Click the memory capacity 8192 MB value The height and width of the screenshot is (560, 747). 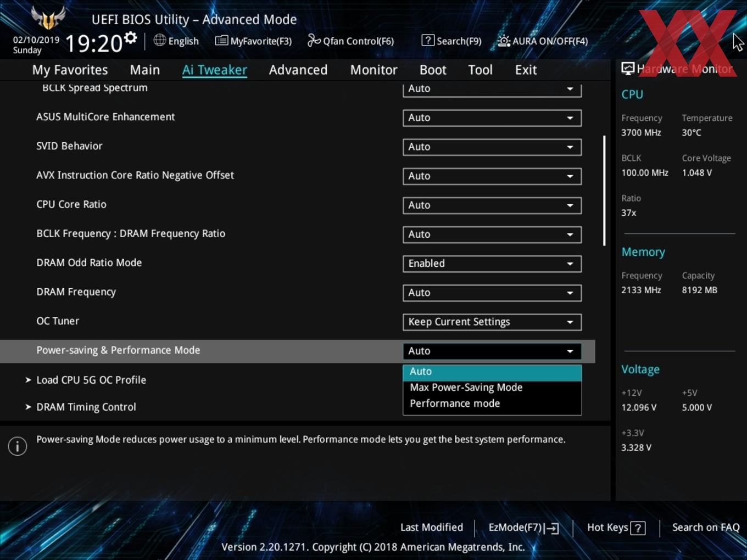click(x=699, y=290)
